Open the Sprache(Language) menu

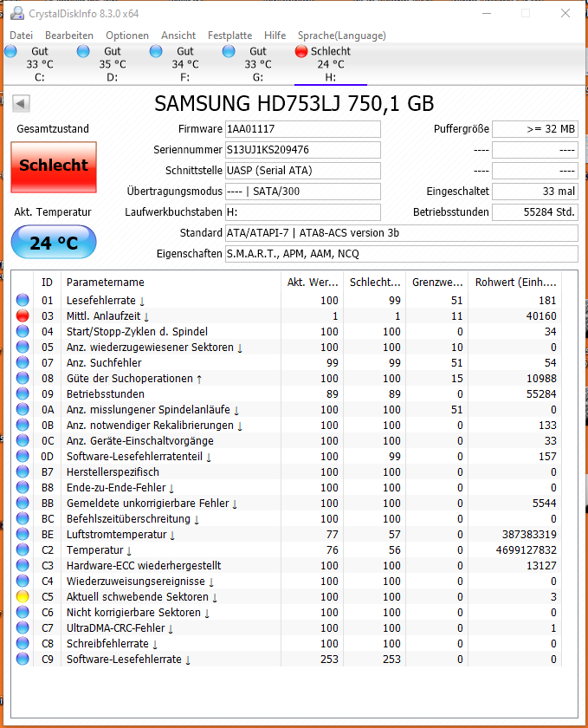[x=341, y=36]
